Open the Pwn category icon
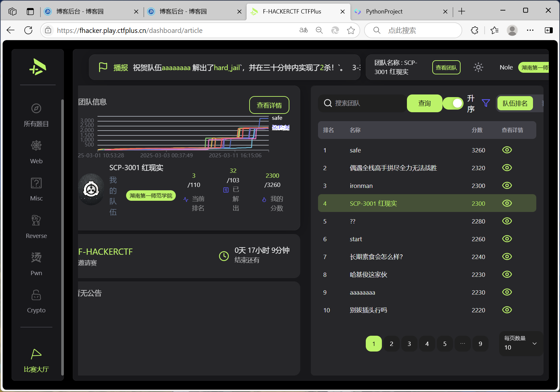 36,257
